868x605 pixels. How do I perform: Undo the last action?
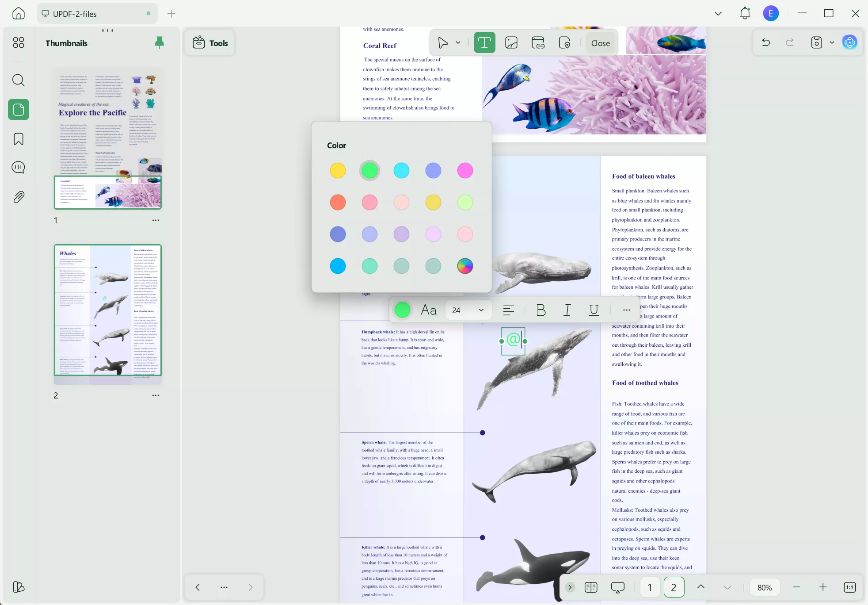(x=765, y=42)
